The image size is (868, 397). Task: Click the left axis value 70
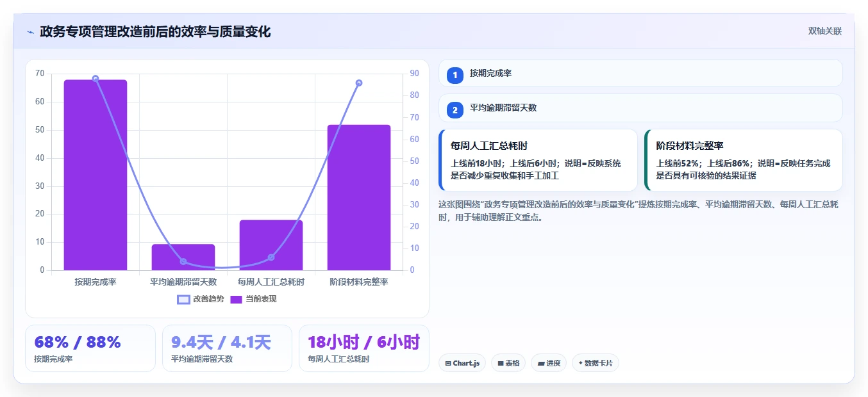(40, 74)
